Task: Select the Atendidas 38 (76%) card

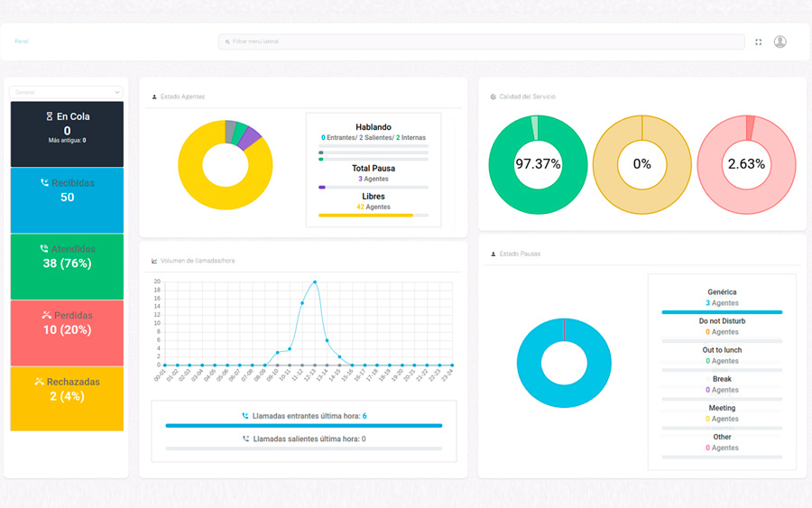Action: [x=67, y=267]
